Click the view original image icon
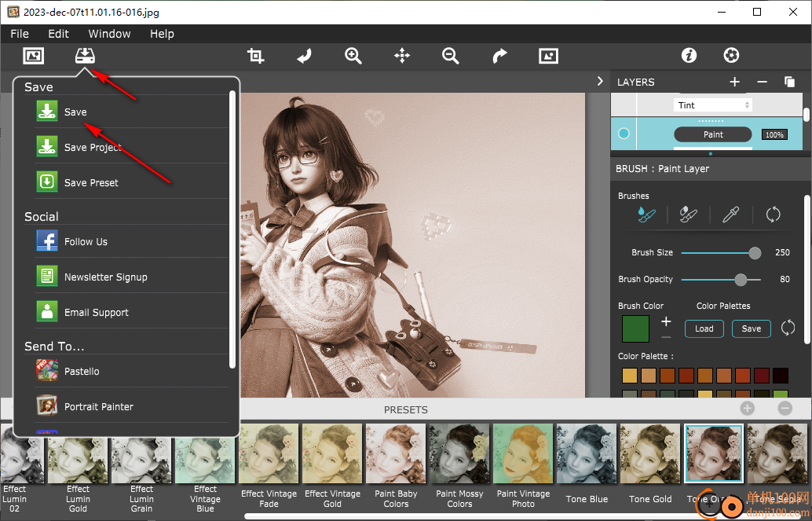Screen dimensions: 812x521 548,56
